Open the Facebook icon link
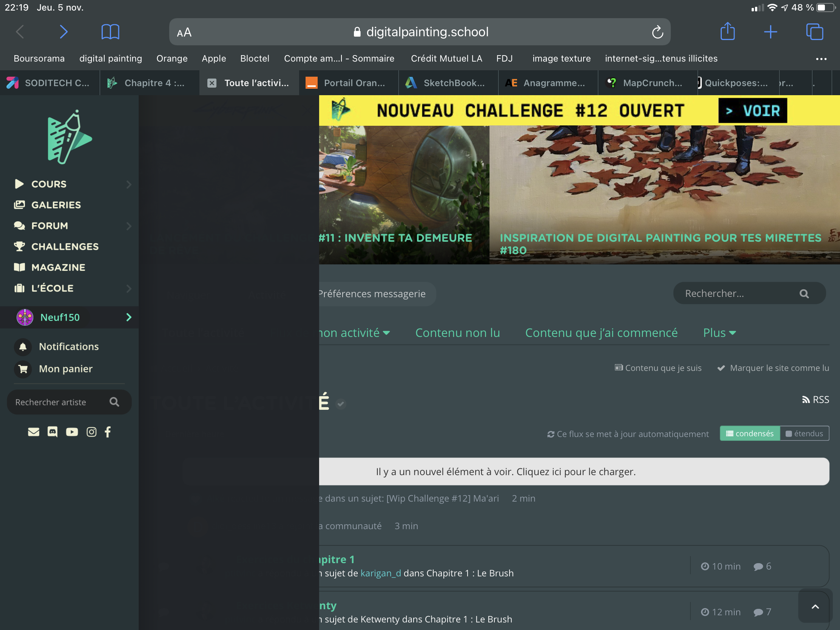Image resolution: width=840 pixels, height=630 pixels. point(108,432)
